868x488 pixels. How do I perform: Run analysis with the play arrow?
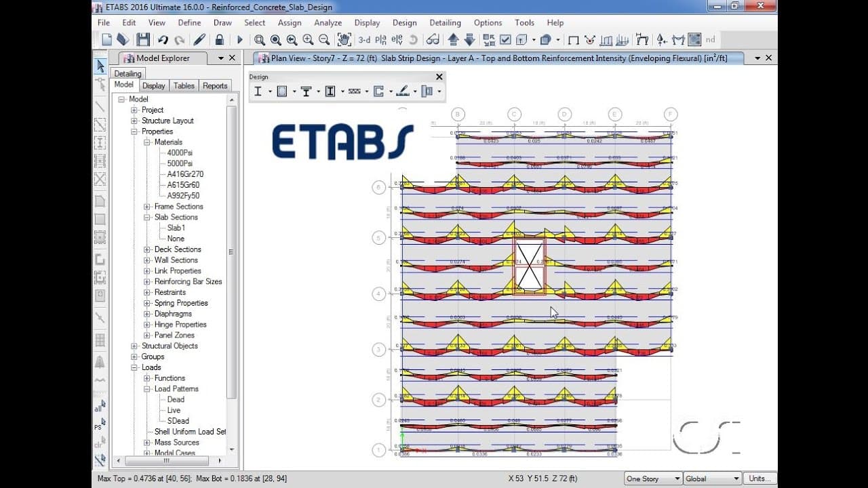239,40
